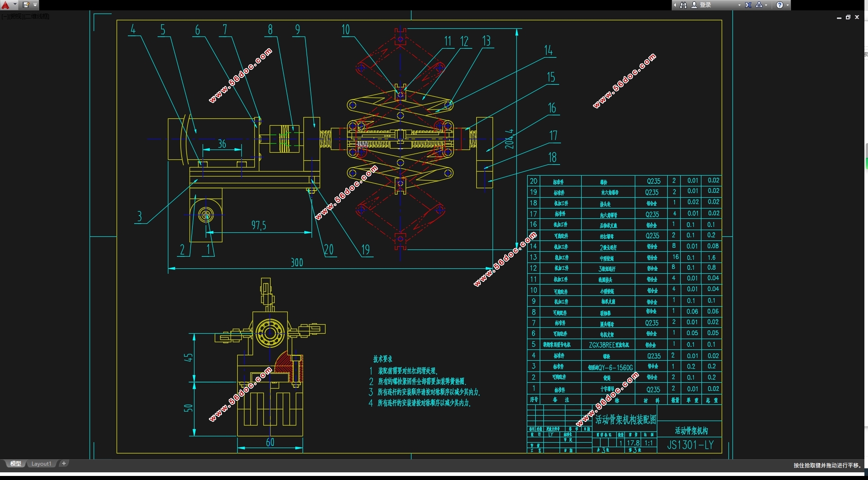This screenshot has height=480, width=868.
Task: Open the Autodesk Exchange X icon
Action: [748, 5]
